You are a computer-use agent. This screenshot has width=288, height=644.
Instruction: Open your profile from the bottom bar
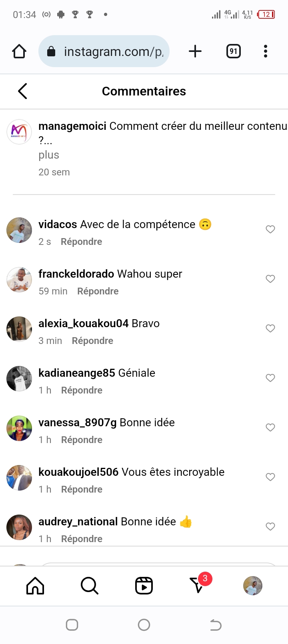tap(253, 586)
